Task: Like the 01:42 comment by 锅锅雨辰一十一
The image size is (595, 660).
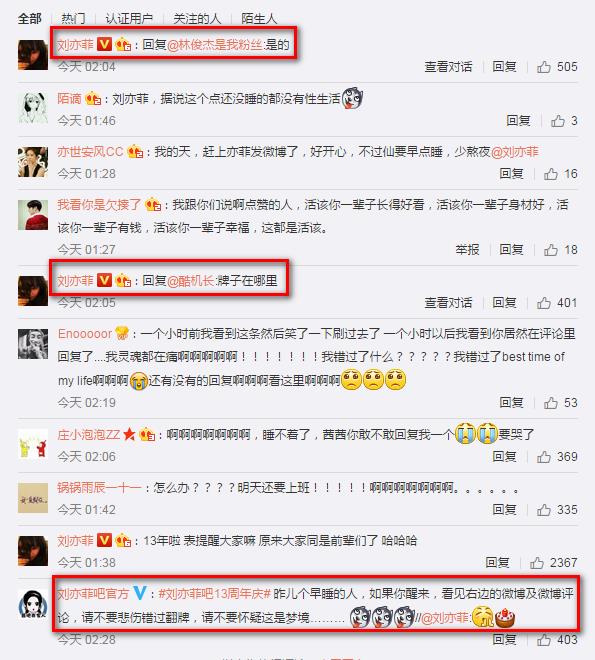Action: [x=544, y=510]
